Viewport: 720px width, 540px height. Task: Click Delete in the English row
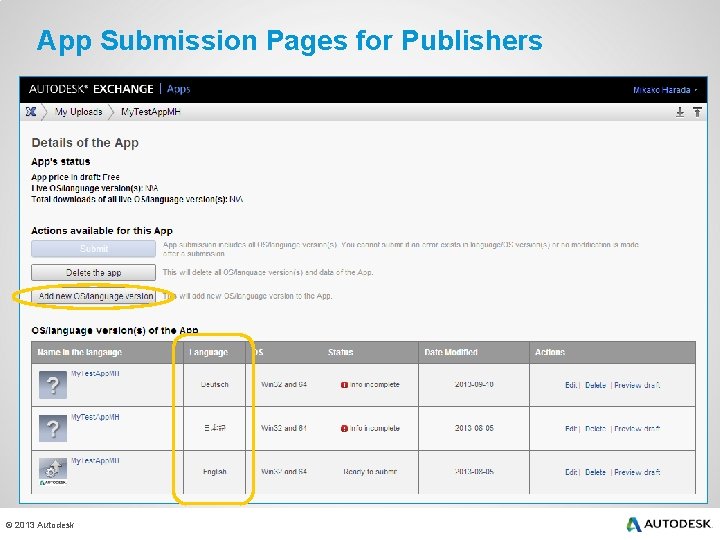click(x=596, y=472)
